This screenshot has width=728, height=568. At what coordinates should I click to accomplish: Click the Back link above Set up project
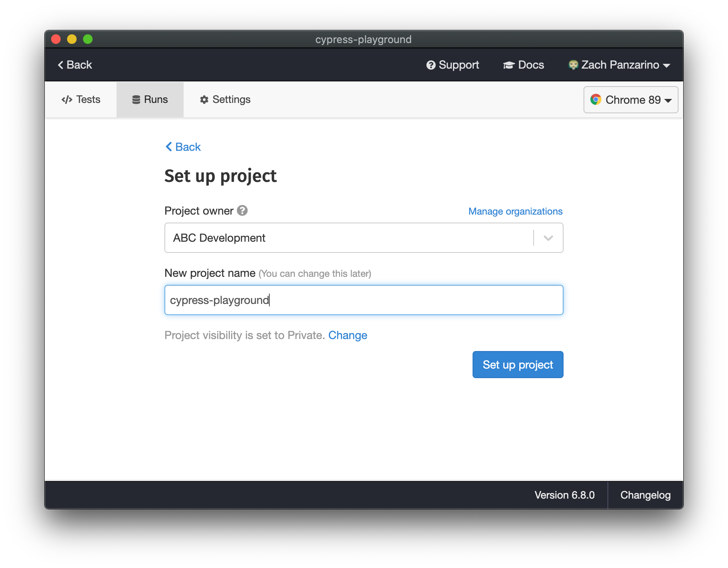click(182, 147)
